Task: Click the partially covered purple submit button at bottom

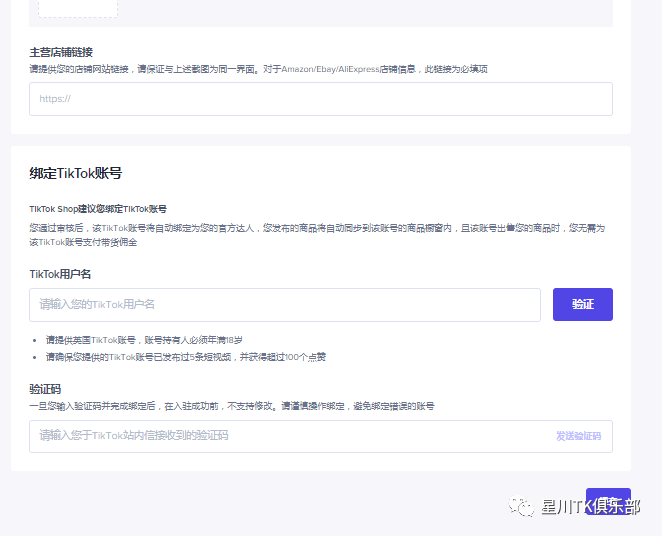Action: coord(608,501)
